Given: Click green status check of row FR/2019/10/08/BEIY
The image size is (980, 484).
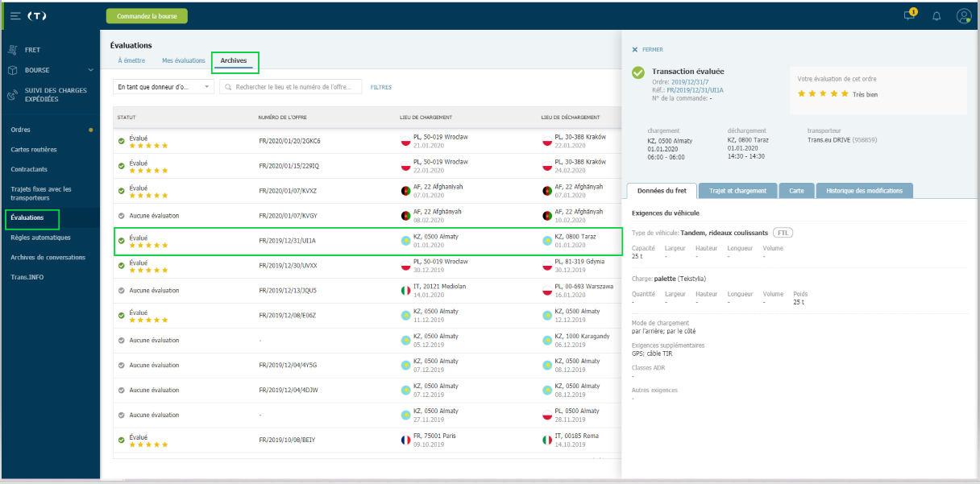Looking at the screenshot, I should tap(122, 440).
